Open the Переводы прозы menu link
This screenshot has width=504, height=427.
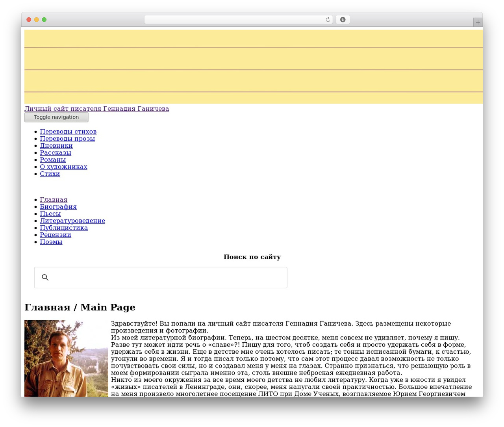point(67,139)
